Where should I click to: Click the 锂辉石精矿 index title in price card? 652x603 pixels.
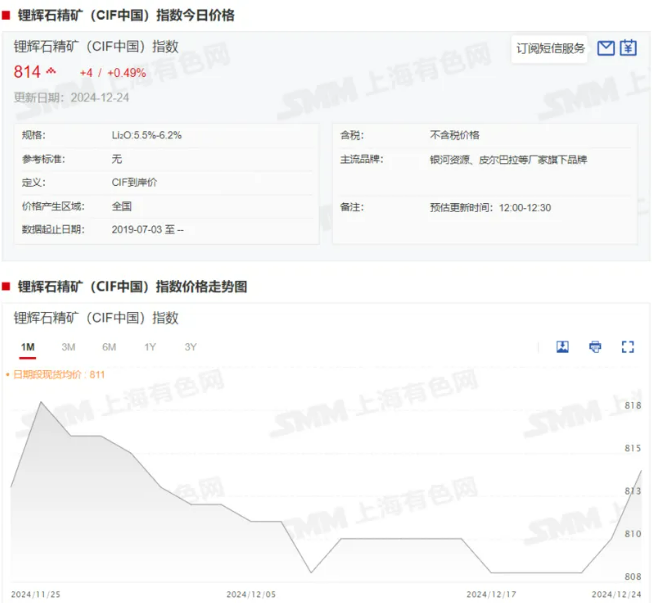[96, 46]
